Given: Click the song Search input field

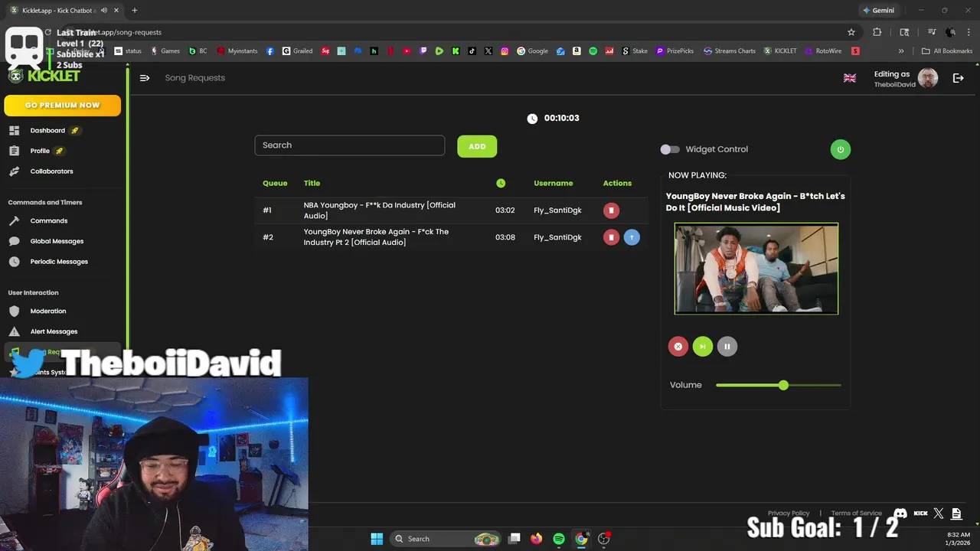Looking at the screenshot, I should pos(350,145).
